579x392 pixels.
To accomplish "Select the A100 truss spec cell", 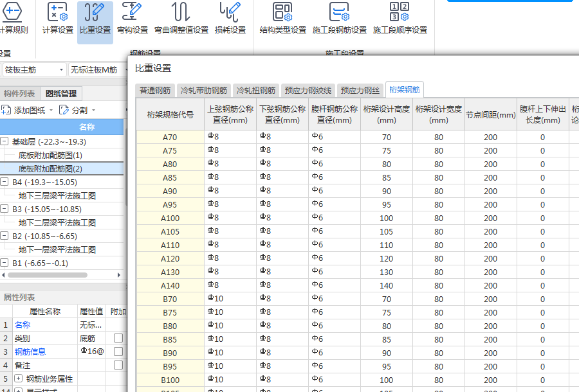I will [x=170, y=218].
